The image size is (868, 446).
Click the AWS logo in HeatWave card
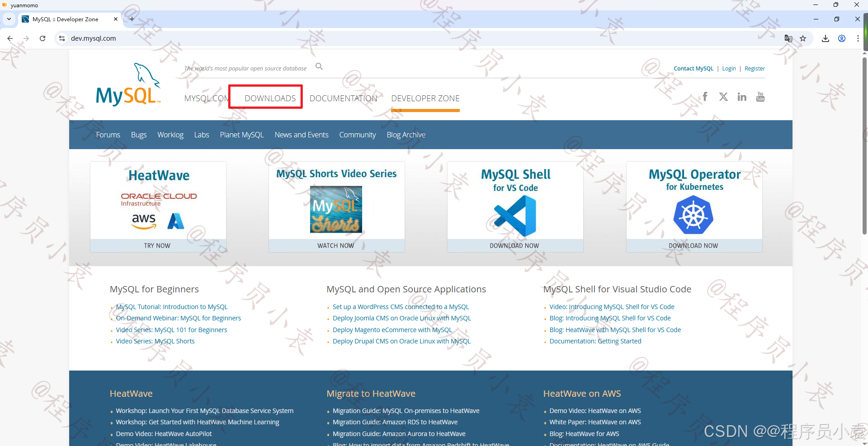coord(144,221)
